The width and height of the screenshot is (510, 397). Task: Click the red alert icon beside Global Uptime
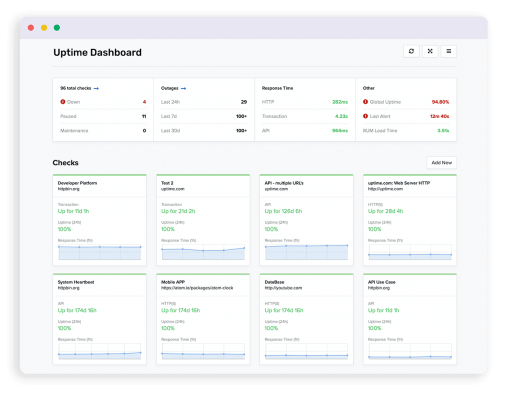point(365,102)
